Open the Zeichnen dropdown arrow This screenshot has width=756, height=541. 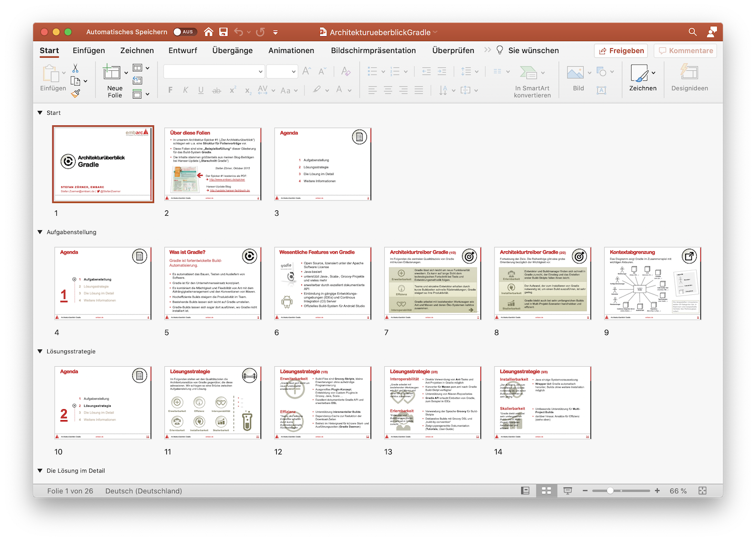(653, 73)
